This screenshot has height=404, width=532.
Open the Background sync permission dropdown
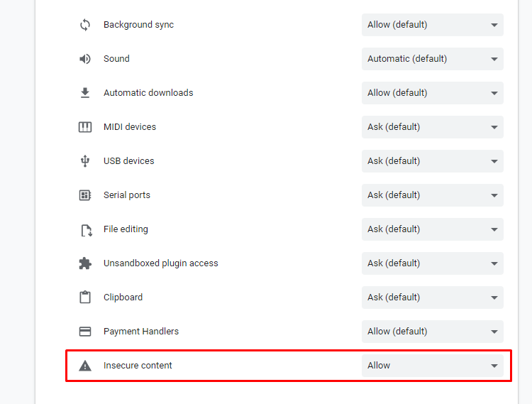[432, 25]
